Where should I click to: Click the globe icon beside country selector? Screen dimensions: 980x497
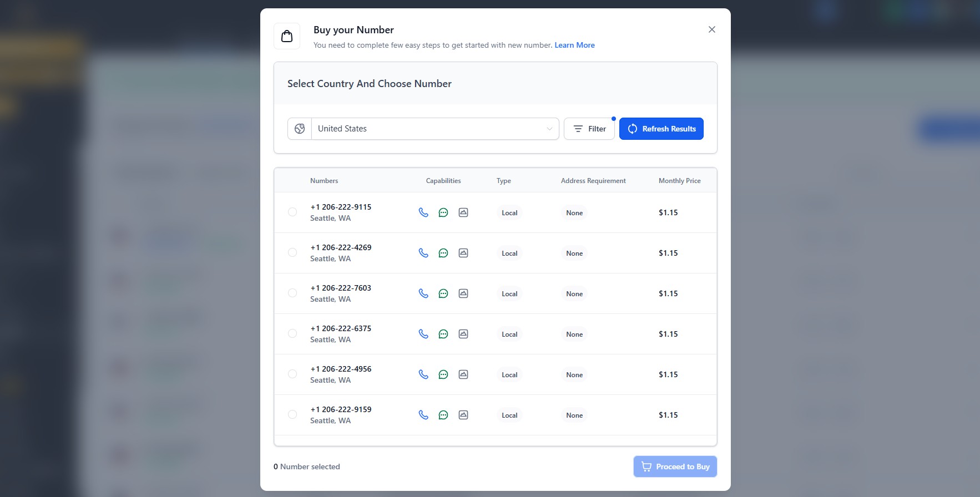300,129
